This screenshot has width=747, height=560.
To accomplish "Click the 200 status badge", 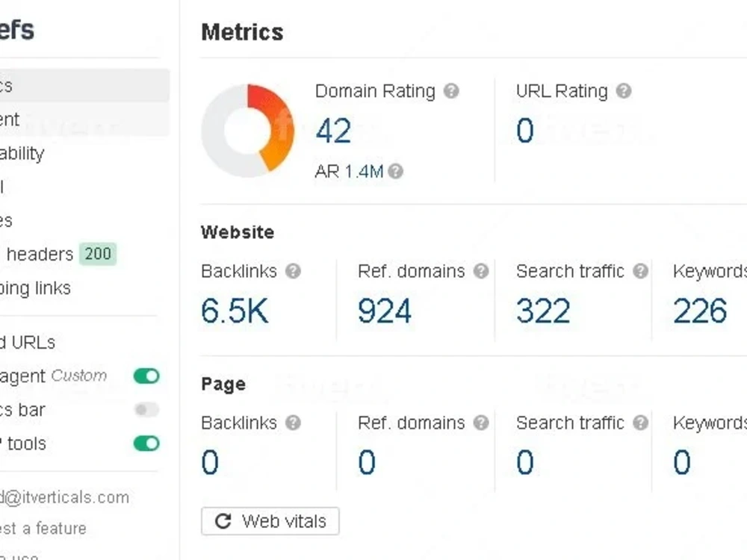I will coord(98,254).
